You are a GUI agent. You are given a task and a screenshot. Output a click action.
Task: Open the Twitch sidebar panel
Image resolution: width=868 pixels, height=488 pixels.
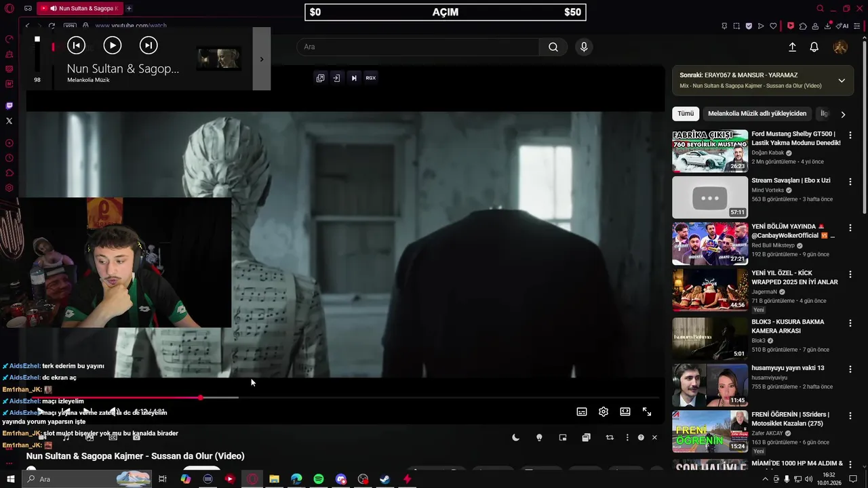pos(9,106)
